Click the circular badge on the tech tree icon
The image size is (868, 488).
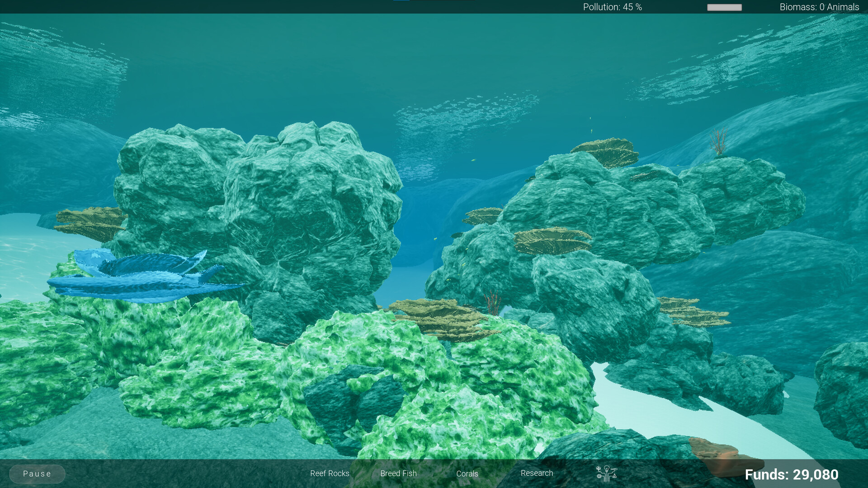pyautogui.click(x=599, y=476)
